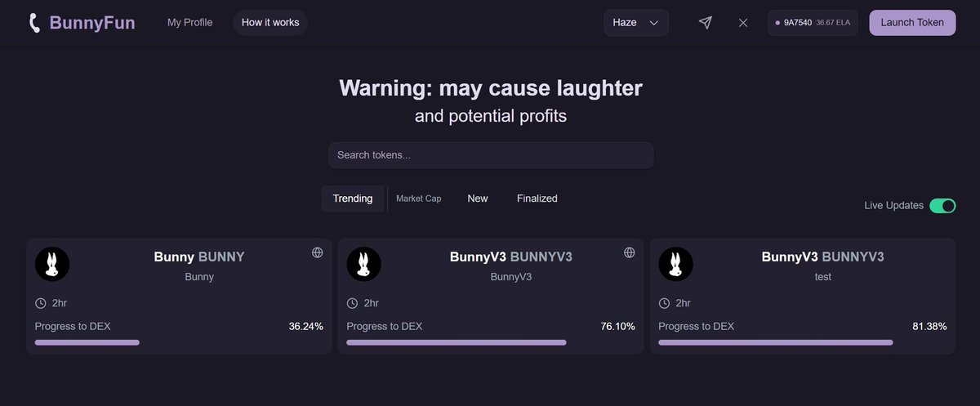Expand the Haze theme dropdown
This screenshot has width=980, height=406.
636,23
